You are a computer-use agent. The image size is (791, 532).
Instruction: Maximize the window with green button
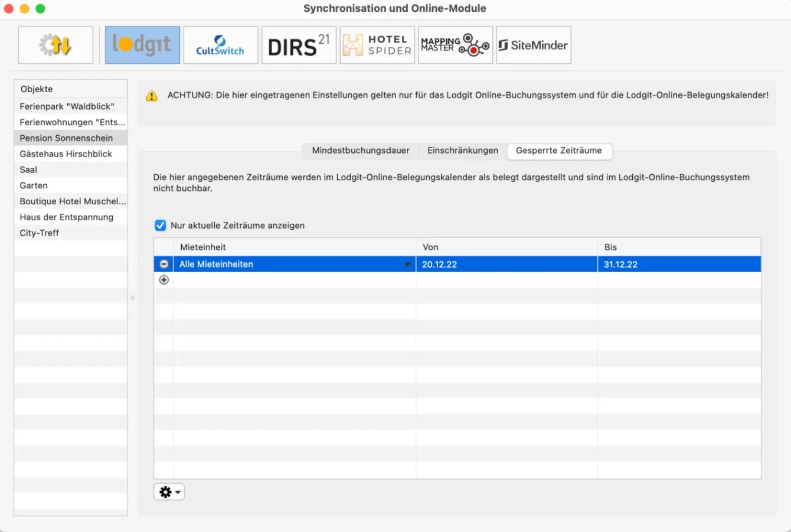40,9
